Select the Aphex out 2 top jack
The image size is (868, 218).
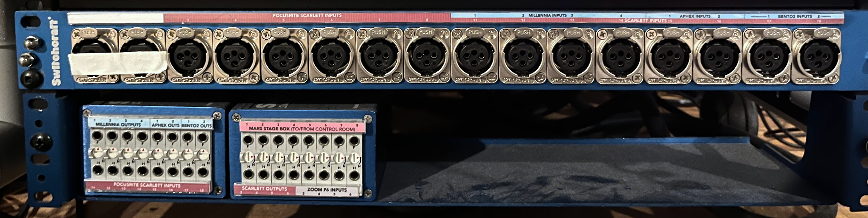tap(172, 137)
